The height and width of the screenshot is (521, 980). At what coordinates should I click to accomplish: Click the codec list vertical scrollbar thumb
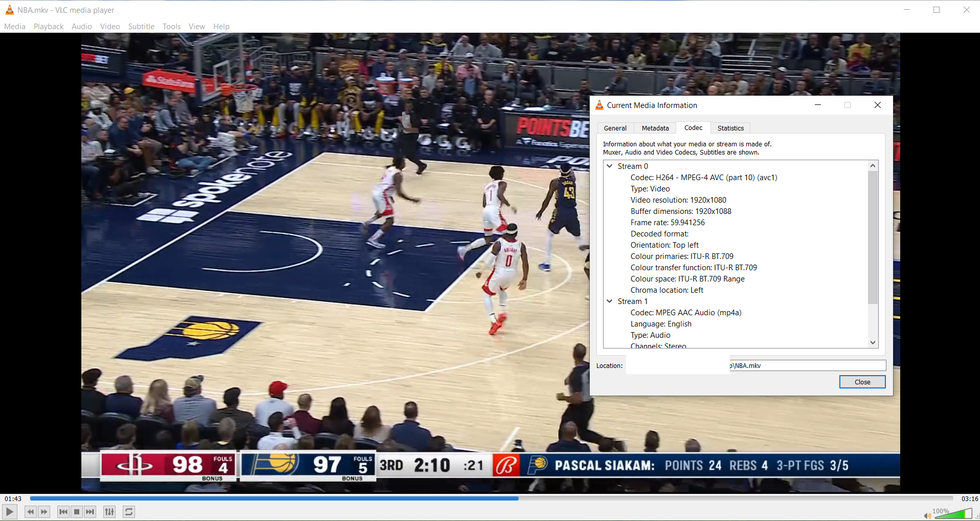tap(873, 237)
